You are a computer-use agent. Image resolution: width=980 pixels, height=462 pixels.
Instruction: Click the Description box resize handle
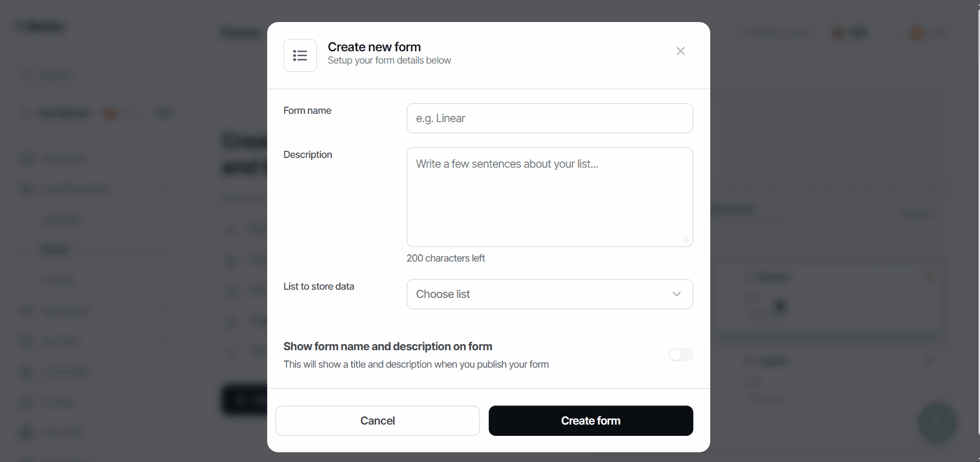tap(686, 239)
